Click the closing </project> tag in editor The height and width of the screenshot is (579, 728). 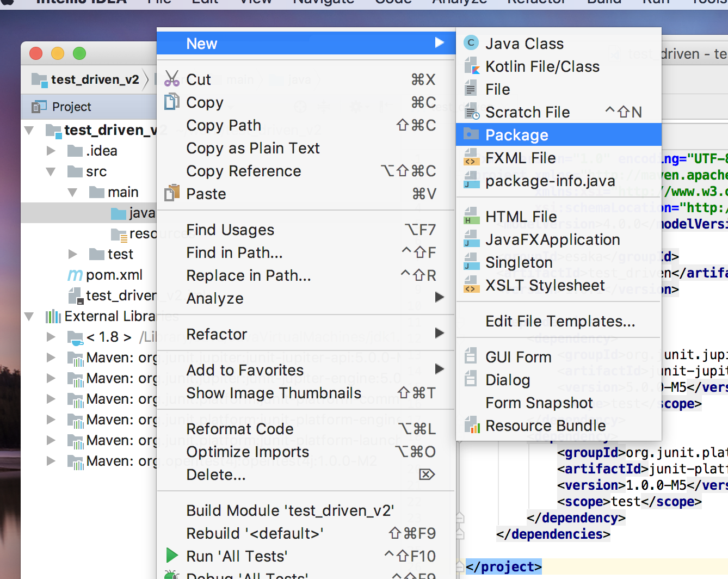click(x=504, y=566)
